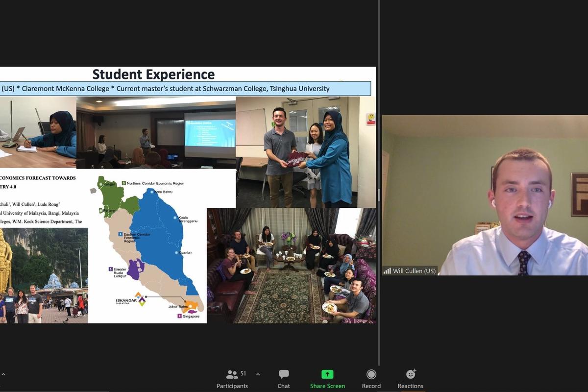Image resolution: width=588 pixels, height=392 pixels.
Task: Click the photo of woman writing at desk
Action: point(38,132)
